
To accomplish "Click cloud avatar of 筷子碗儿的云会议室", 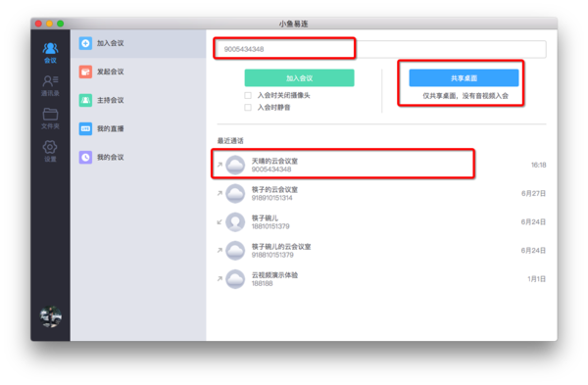I will pyautogui.click(x=235, y=251).
